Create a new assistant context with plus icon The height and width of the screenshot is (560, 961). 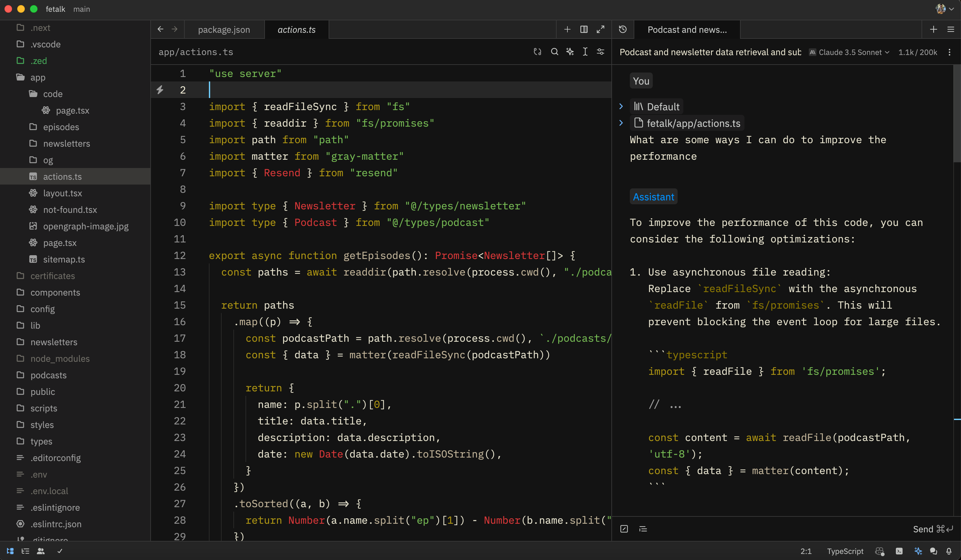[934, 29]
